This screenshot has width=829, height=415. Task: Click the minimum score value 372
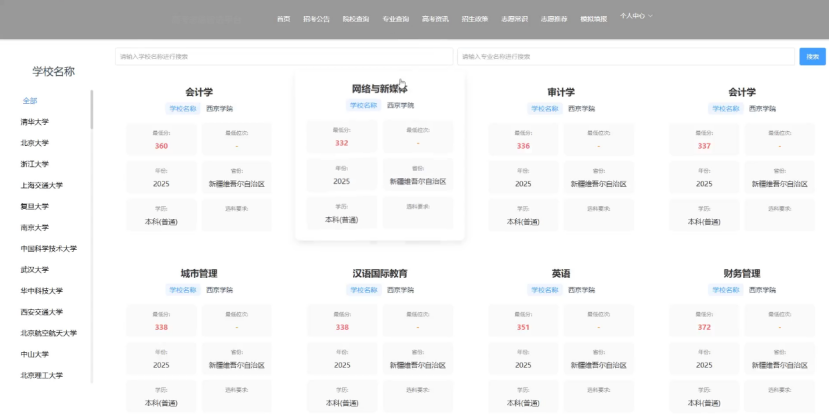(x=704, y=327)
